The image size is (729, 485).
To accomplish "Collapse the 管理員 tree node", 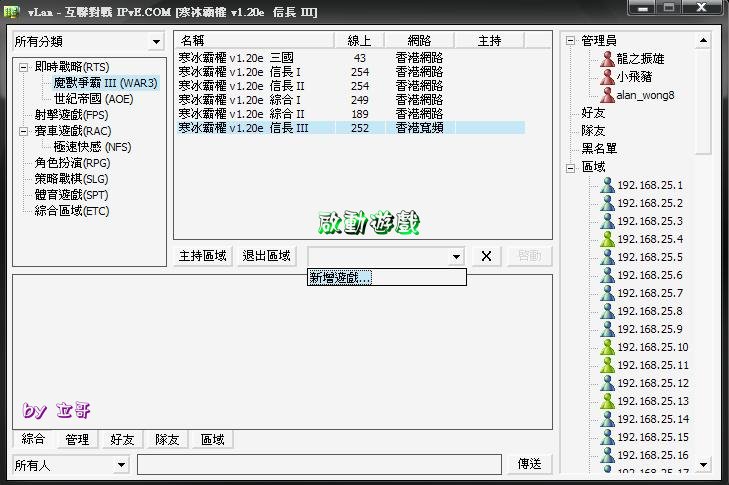I will coord(570,41).
